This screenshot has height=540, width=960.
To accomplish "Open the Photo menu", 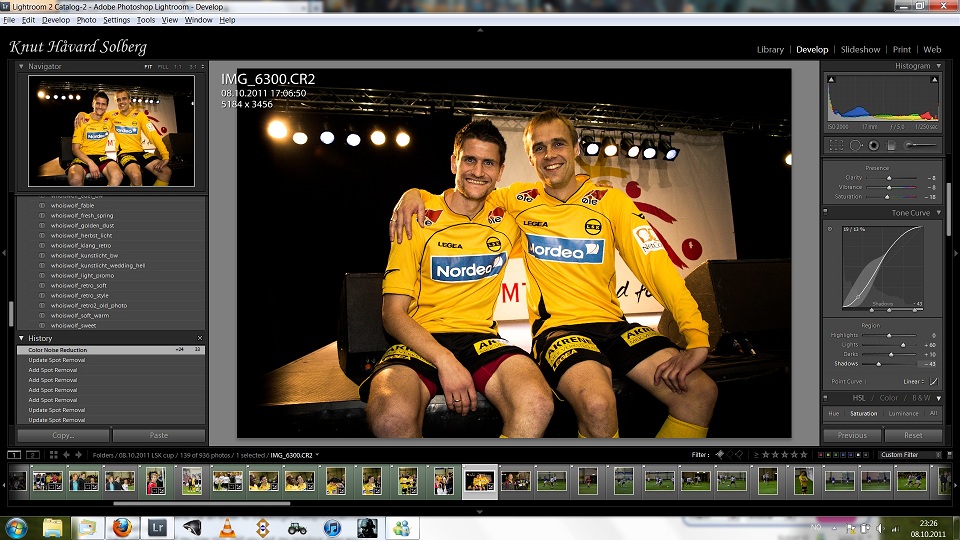I will point(86,20).
